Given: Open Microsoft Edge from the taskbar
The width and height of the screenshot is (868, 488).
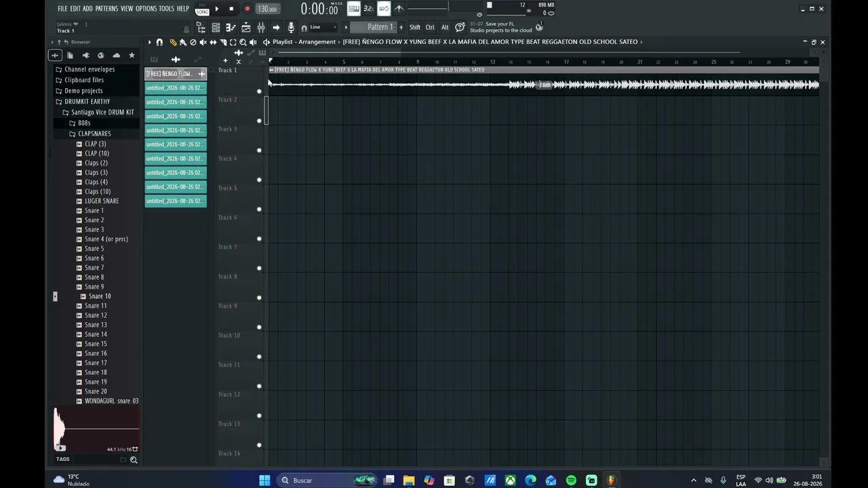Looking at the screenshot, I should tap(530, 481).
